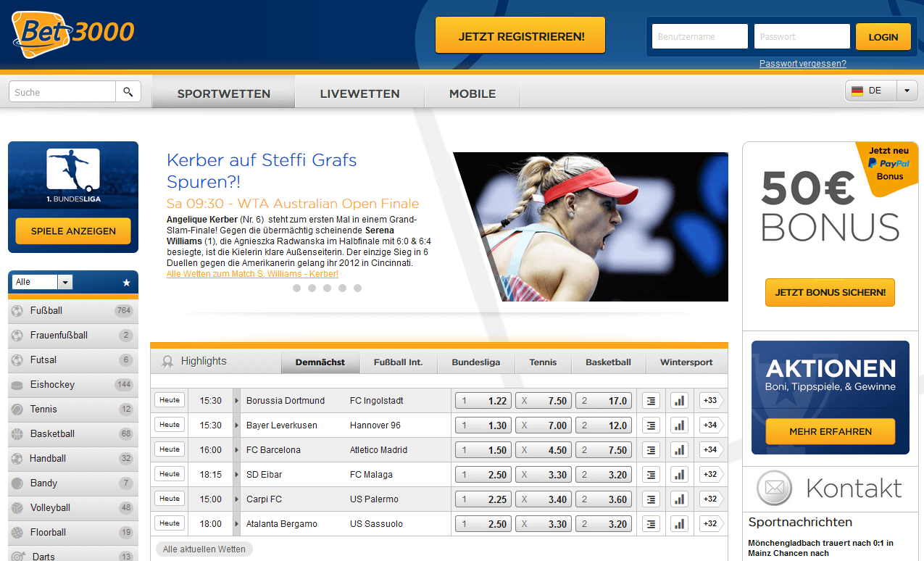Click the Basketball sport icon
This screenshot has width=924, height=561.
click(x=17, y=434)
